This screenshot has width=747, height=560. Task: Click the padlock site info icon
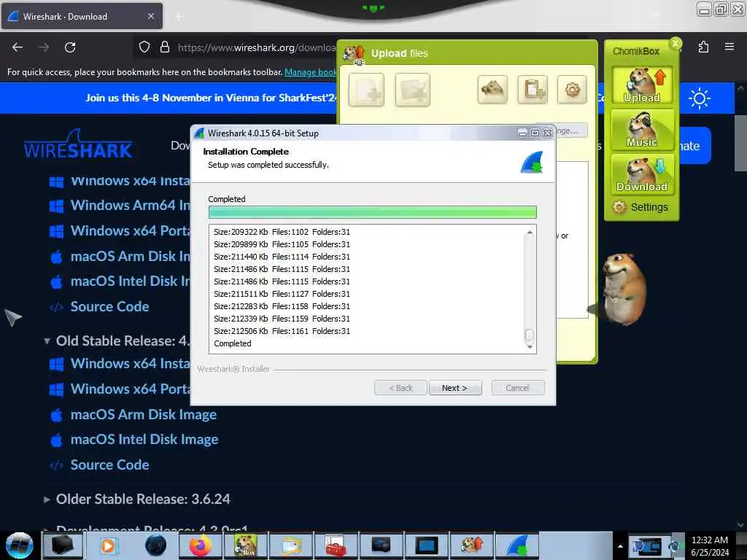[165, 47]
